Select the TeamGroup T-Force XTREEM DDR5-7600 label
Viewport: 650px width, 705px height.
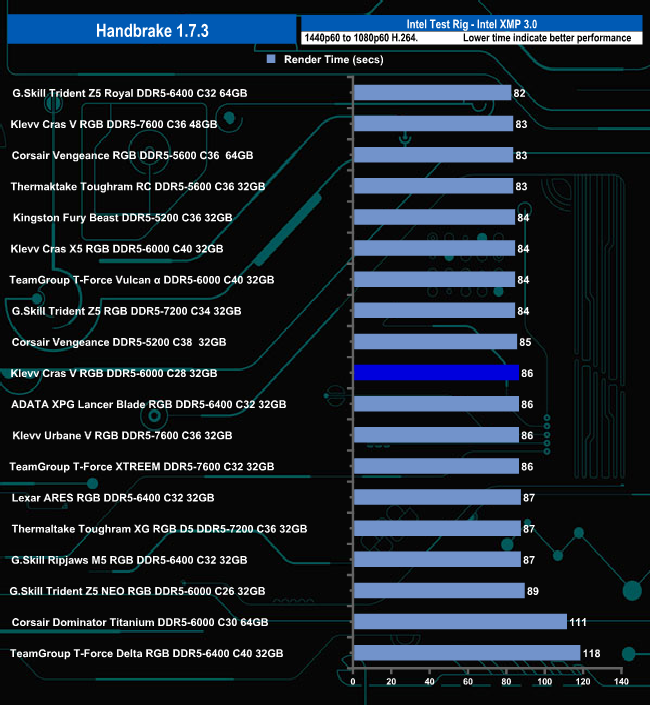tap(142, 466)
